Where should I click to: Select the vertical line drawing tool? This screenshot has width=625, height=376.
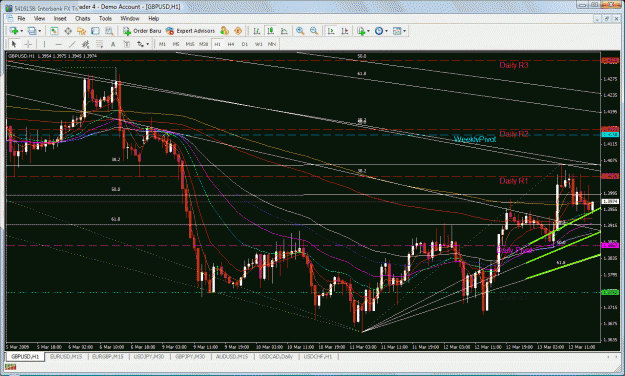pos(44,44)
